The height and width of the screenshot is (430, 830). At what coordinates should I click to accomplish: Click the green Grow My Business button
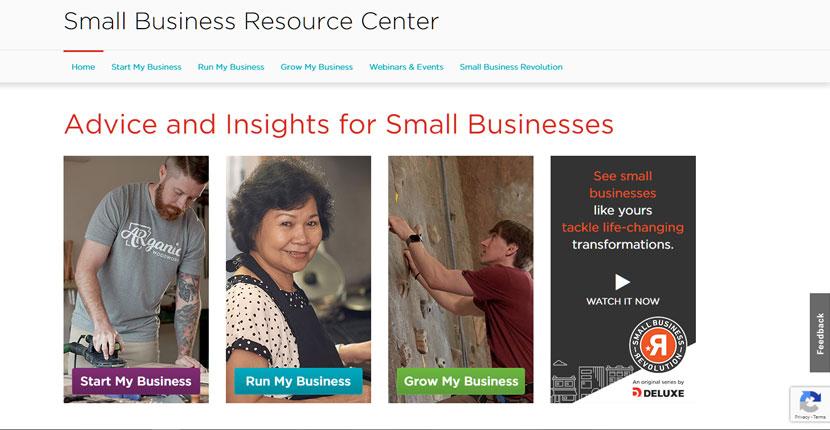pyautogui.click(x=461, y=381)
